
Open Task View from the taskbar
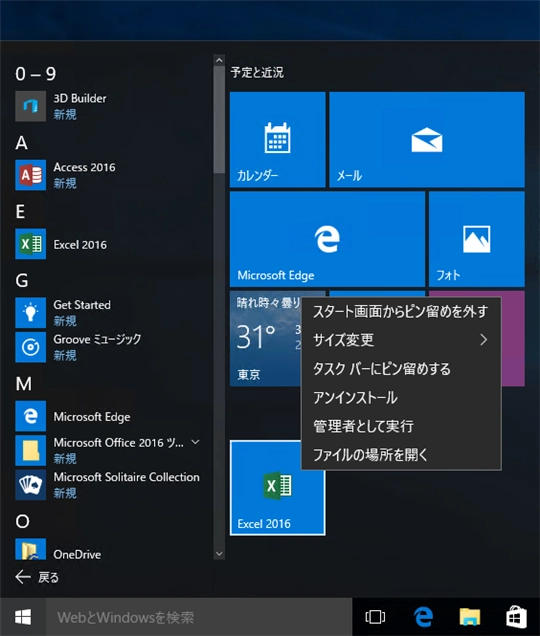[375, 617]
